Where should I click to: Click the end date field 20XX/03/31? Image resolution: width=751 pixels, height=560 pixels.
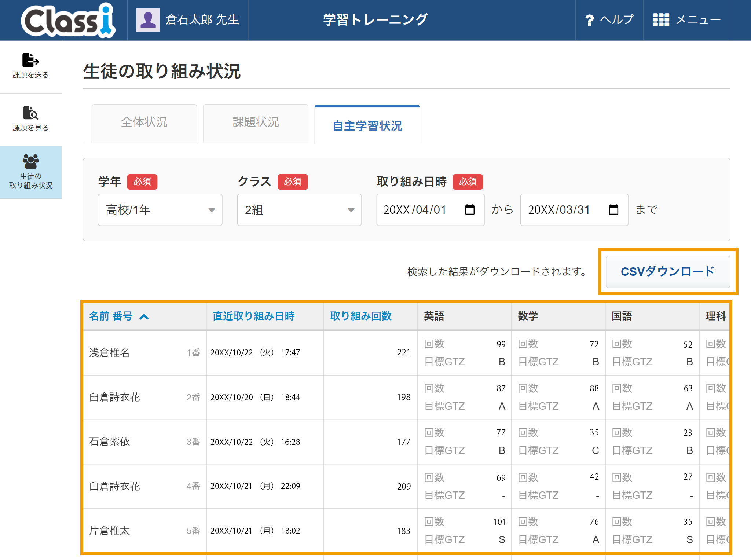[574, 210]
